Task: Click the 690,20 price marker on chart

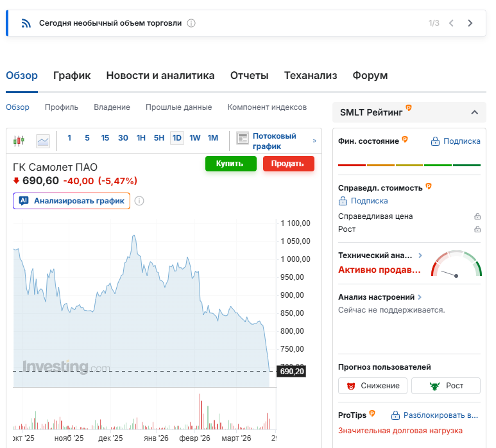Action: coord(292,372)
